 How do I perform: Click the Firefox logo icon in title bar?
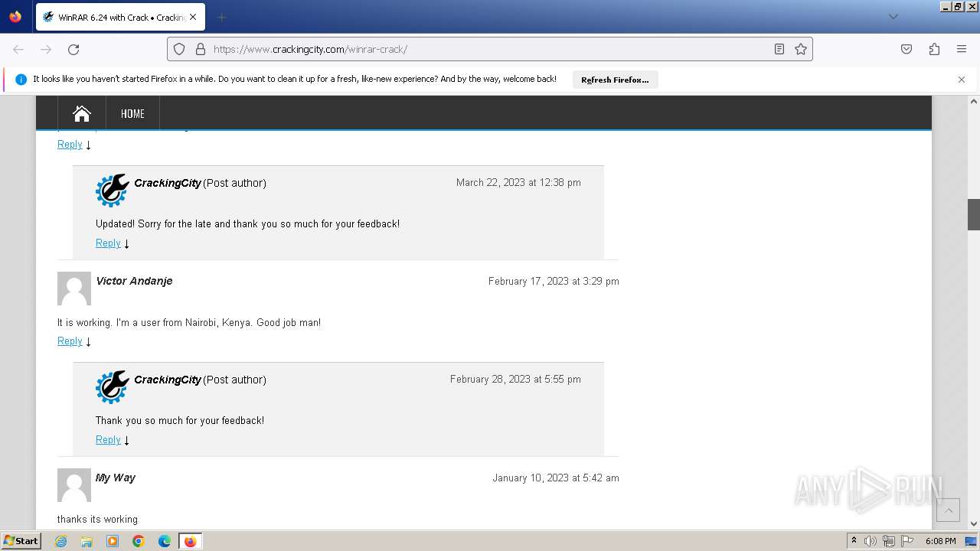(15, 17)
